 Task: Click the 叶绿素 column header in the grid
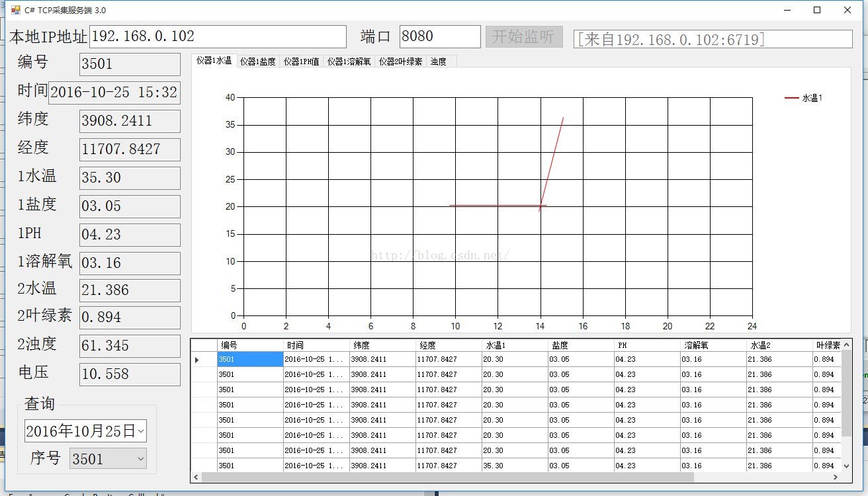pyautogui.click(x=827, y=345)
